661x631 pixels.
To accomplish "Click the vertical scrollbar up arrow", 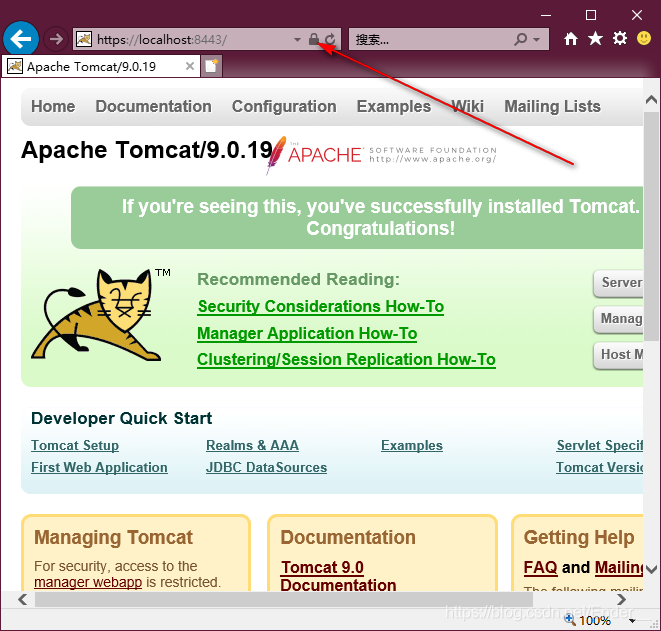I will 651,100.
